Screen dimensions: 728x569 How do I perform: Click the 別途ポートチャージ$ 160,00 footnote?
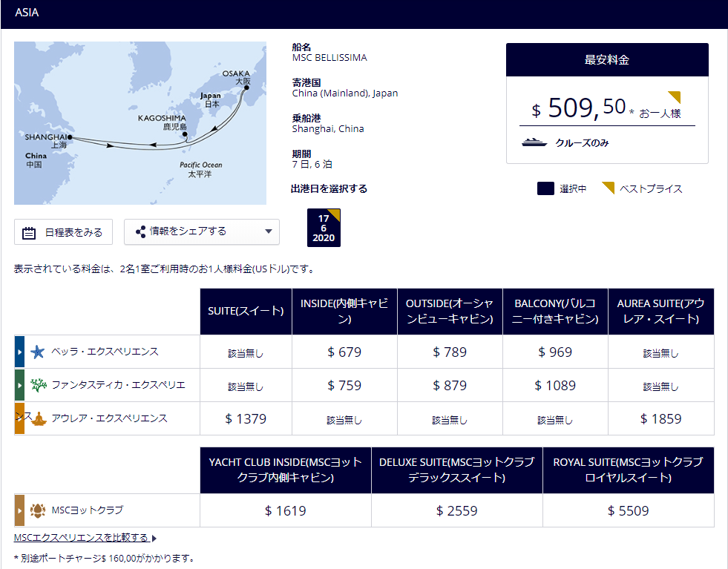point(104,559)
